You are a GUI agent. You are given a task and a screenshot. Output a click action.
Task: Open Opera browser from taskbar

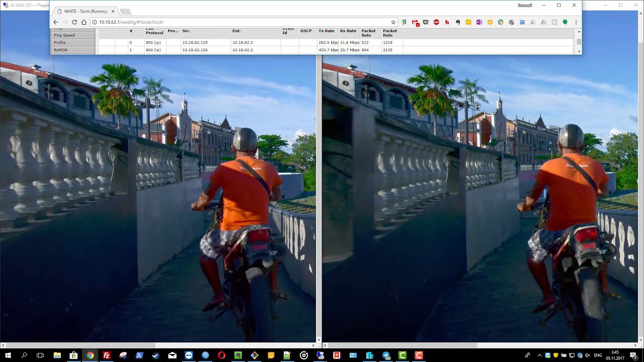(221, 355)
